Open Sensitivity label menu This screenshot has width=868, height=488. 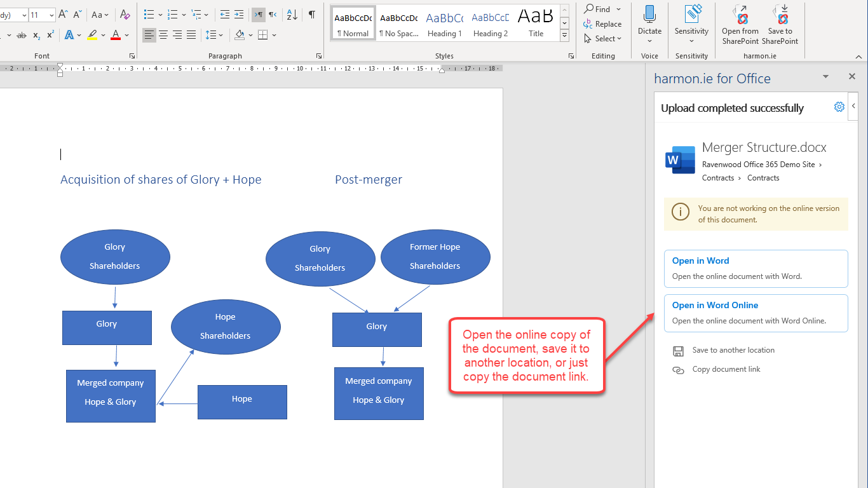(691, 24)
